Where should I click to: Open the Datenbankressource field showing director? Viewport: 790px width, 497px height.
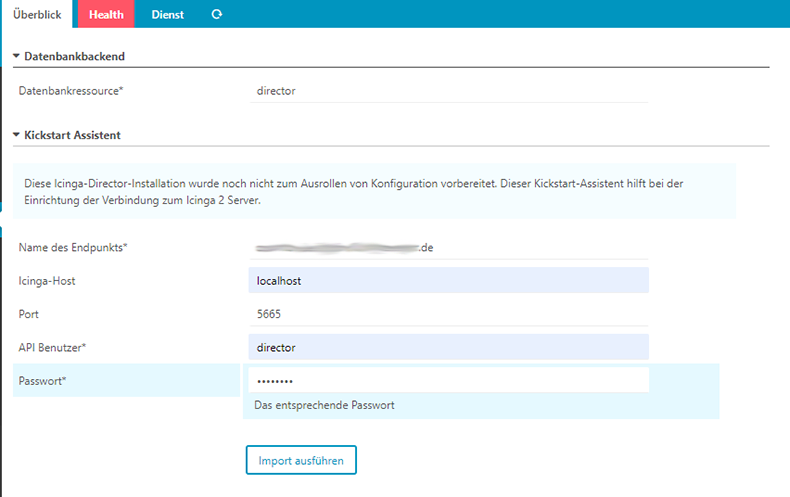click(x=447, y=91)
